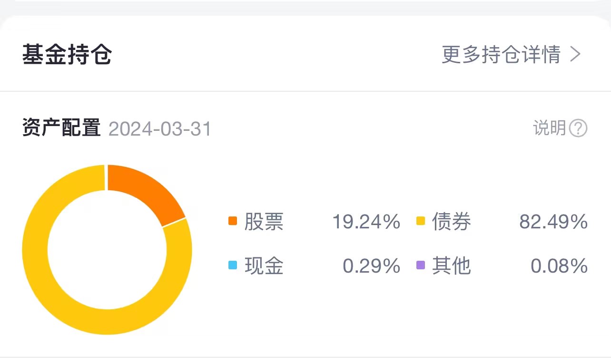Click the 19.24% stock percentage value

pos(366,222)
